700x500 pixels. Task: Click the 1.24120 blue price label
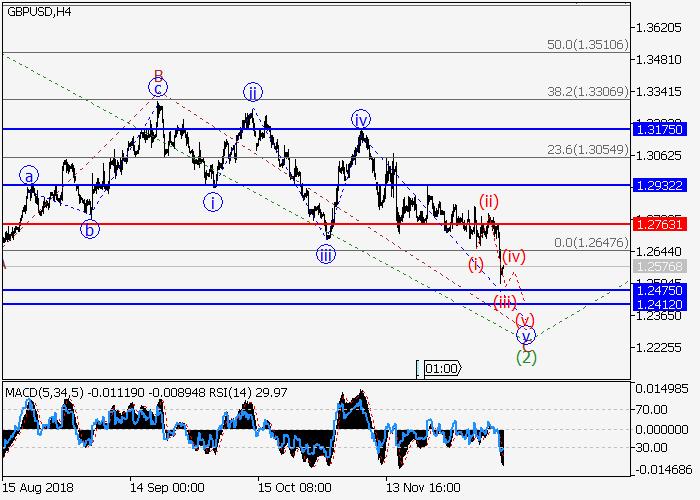click(660, 304)
